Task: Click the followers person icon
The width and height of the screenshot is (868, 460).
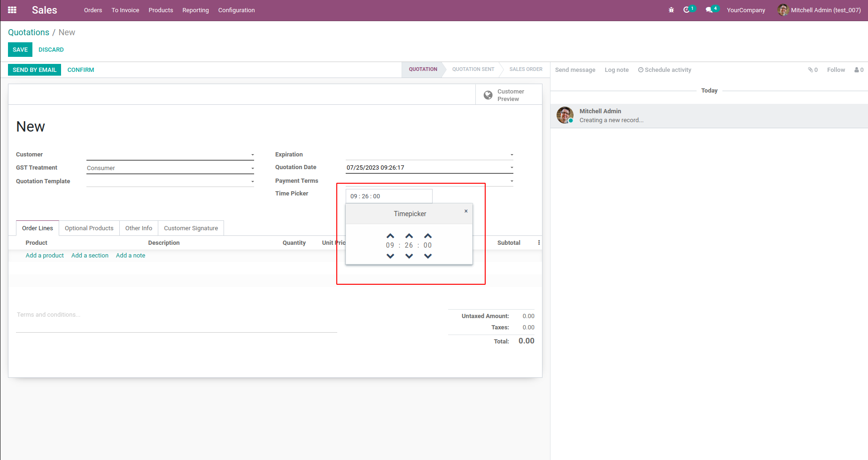Action: [x=857, y=70]
